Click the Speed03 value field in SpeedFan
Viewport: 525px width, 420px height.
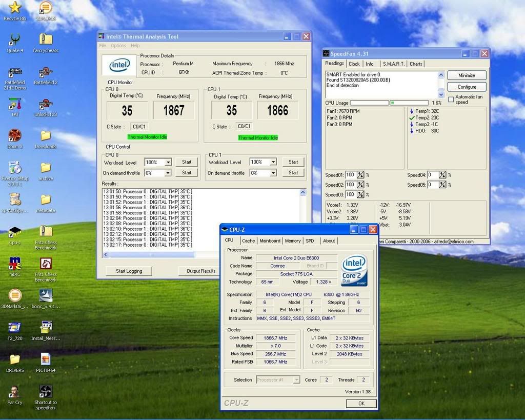[x=350, y=194]
